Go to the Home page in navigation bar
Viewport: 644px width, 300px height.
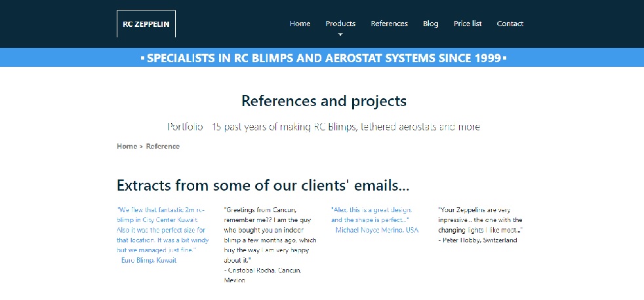point(300,24)
